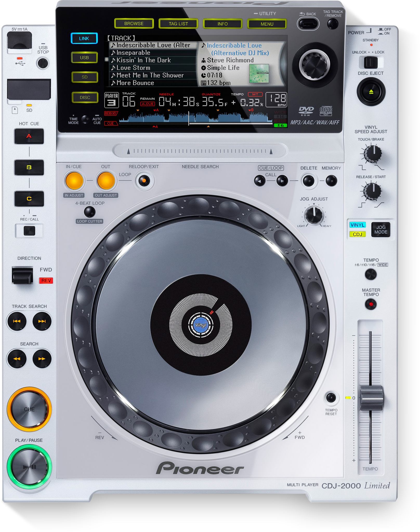Flip the Direction FWD/REV lever switch
This screenshot has height=532, width=420.
pyautogui.click(x=22, y=275)
